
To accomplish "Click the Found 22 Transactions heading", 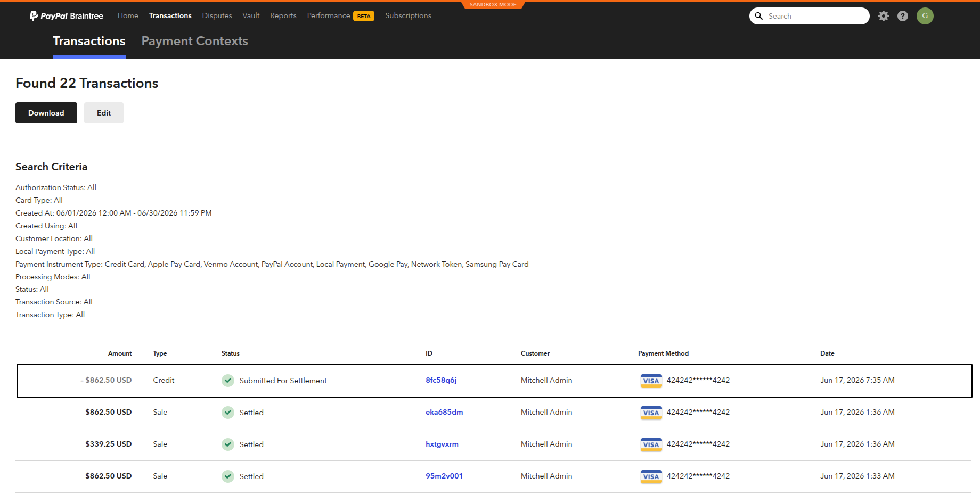I will 87,83.
